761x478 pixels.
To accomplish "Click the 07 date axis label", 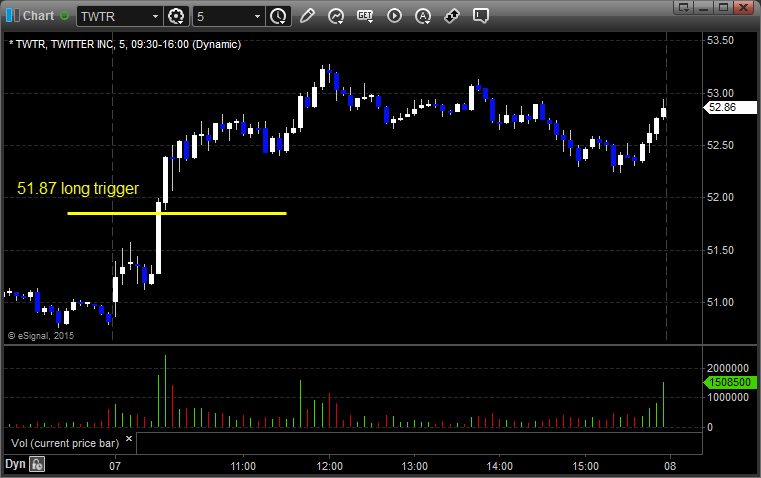I will (115, 466).
